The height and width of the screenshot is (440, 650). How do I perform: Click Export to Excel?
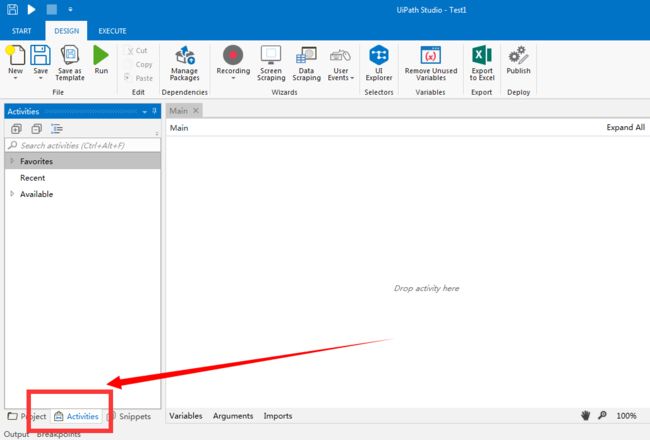click(482, 63)
